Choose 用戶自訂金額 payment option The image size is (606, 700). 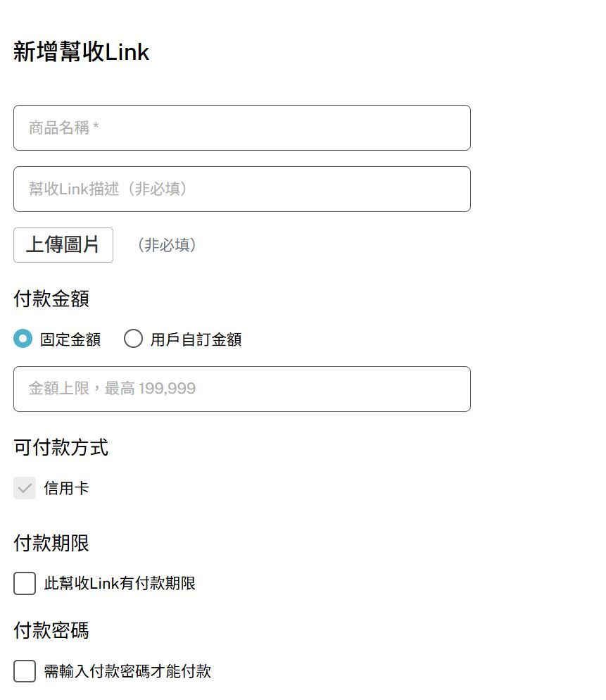tap(133, 339)
